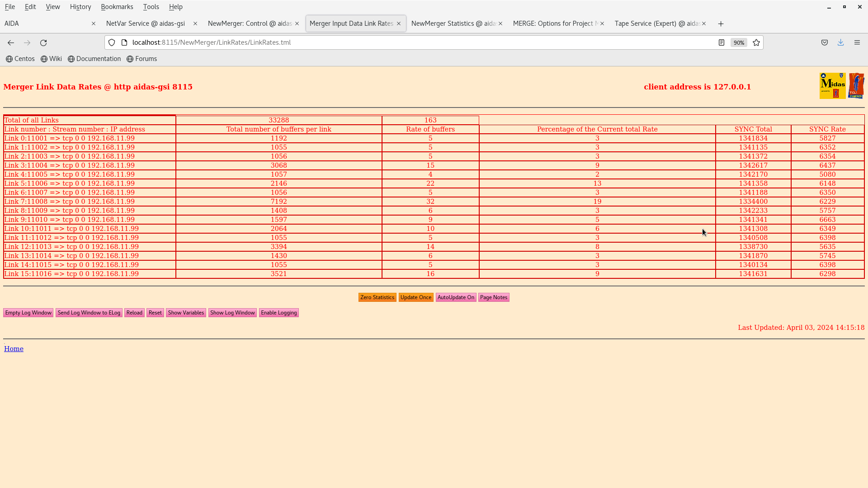Open the Help menu
868x488 pixels.
coord(176,7)
